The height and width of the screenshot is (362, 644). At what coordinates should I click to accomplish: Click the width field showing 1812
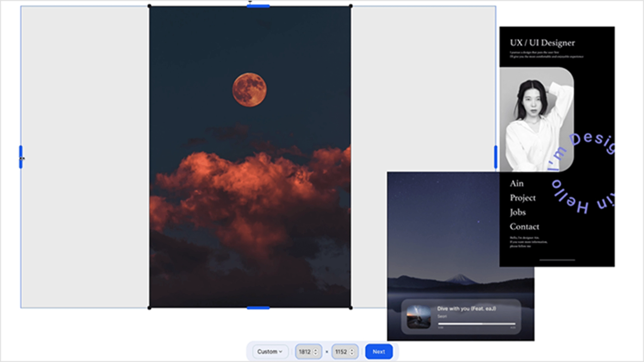pyautogui.click(x=308, y=352)
